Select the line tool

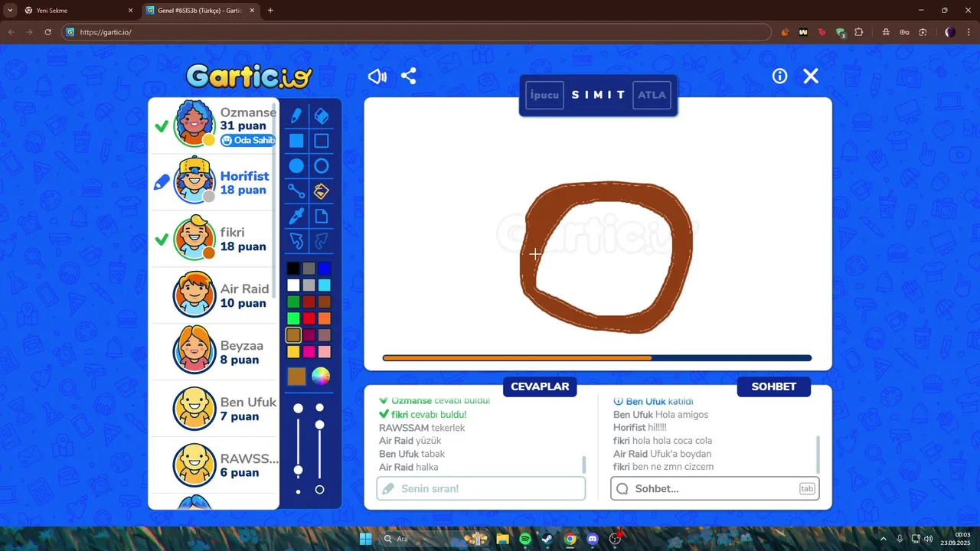pos(296,191)
